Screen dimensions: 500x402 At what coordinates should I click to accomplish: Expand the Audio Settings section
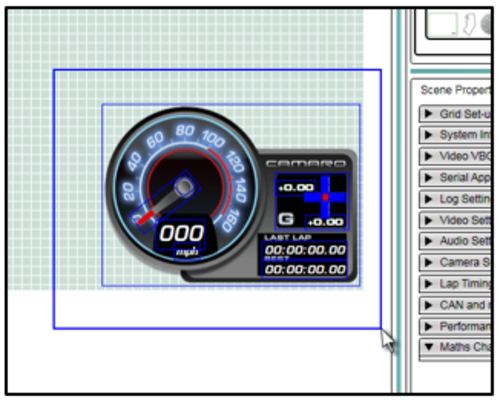click(455, 241)
